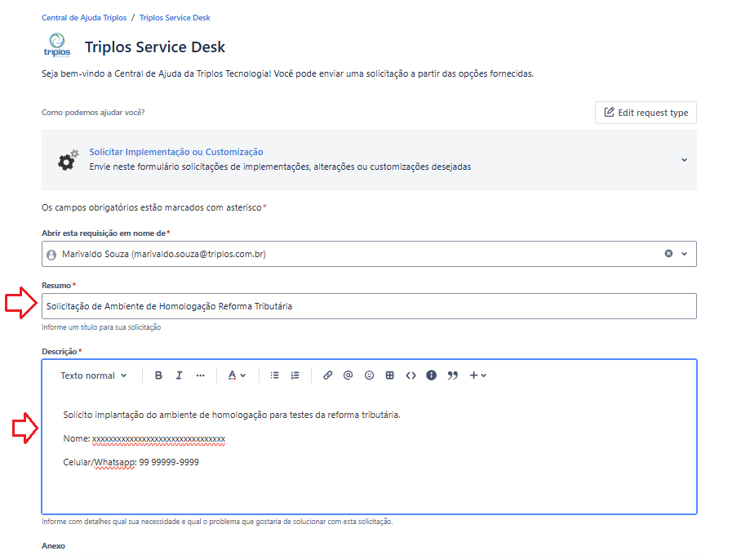Open the Texto normal style dropdown

coord(94,376)
